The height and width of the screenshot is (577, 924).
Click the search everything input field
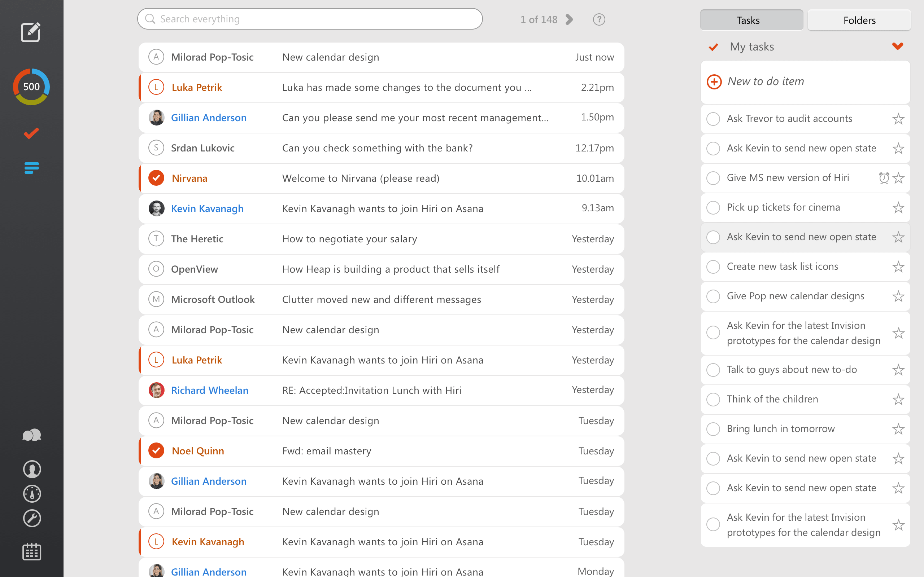point(309,19)
